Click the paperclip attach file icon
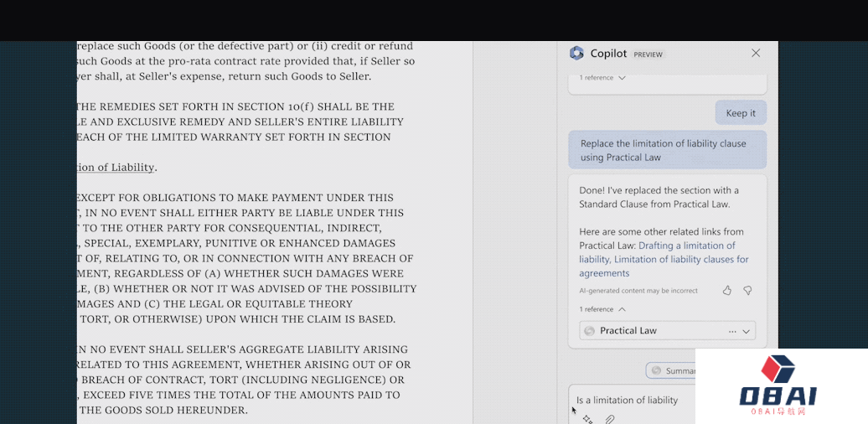This screenshot has height=424, width=868. point(610,418)
